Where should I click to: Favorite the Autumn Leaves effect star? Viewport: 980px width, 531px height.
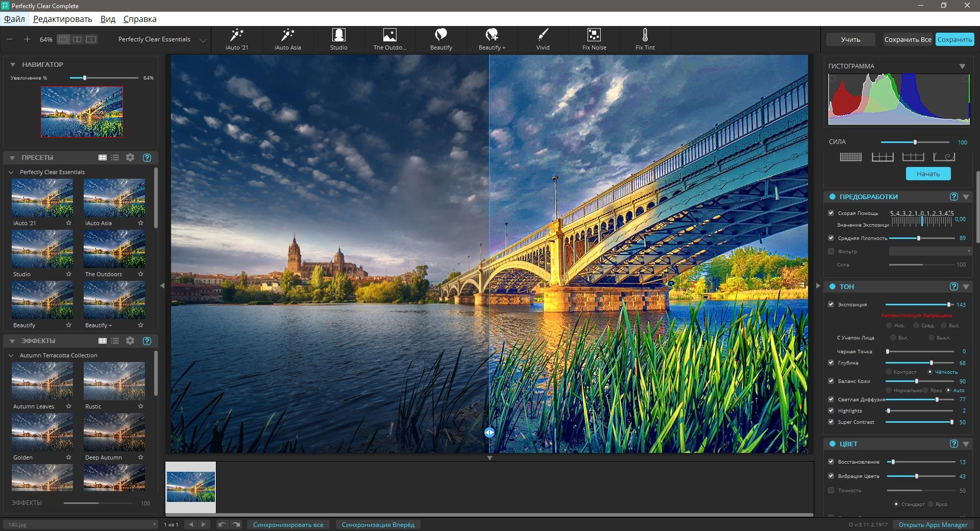(x=69, y=406)
